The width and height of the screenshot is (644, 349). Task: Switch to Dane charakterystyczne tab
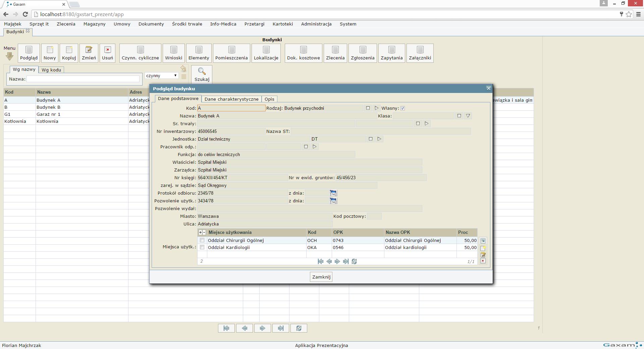[x=231, y=99]
